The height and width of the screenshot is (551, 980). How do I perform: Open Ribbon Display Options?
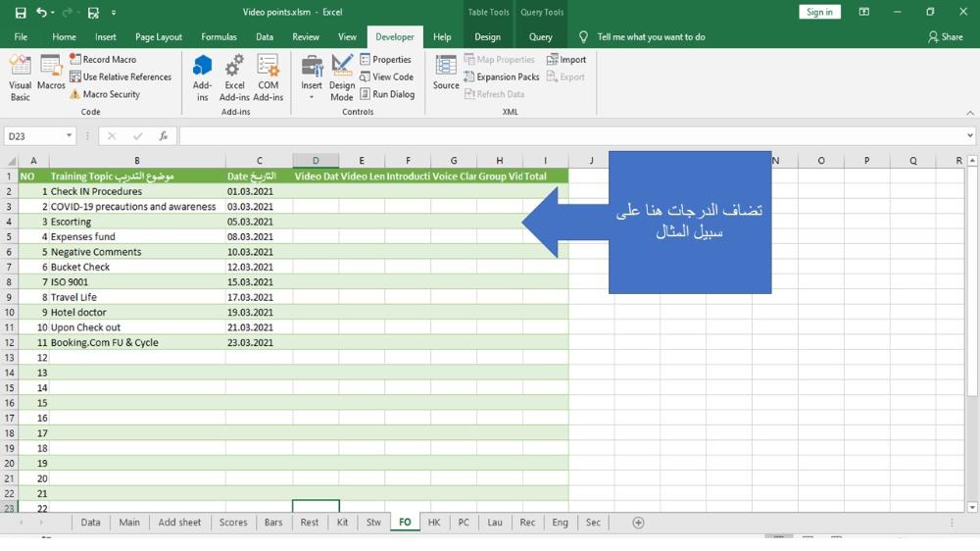tap(863, 12)
